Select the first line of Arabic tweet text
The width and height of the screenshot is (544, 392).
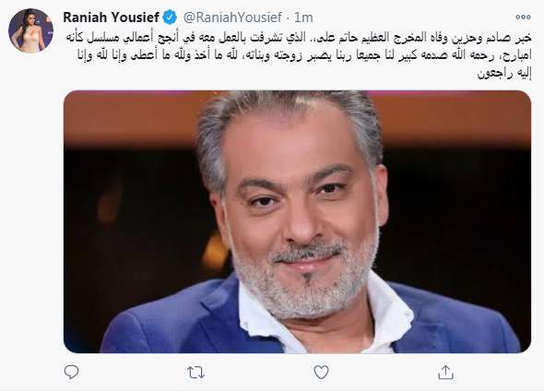299,38
